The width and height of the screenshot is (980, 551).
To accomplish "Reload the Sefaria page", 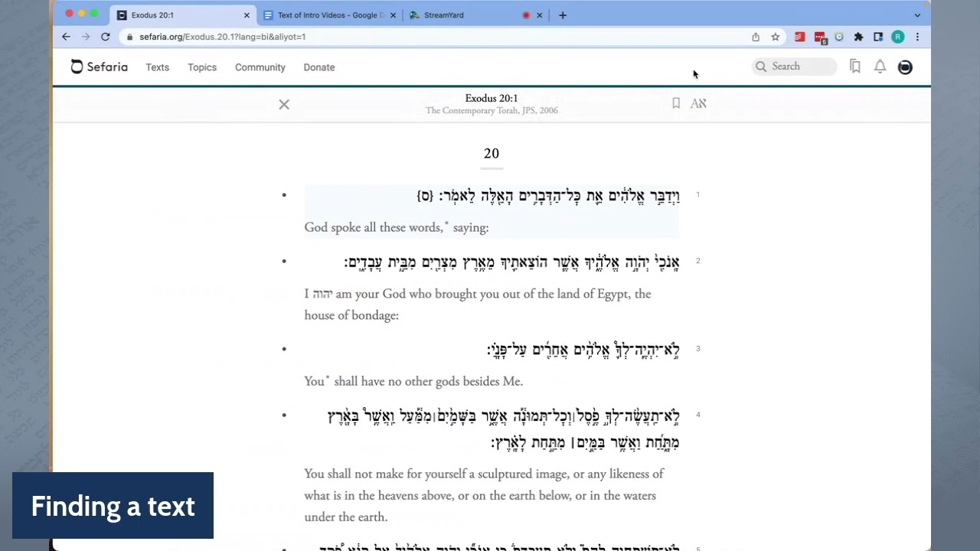I will point(106,37).
